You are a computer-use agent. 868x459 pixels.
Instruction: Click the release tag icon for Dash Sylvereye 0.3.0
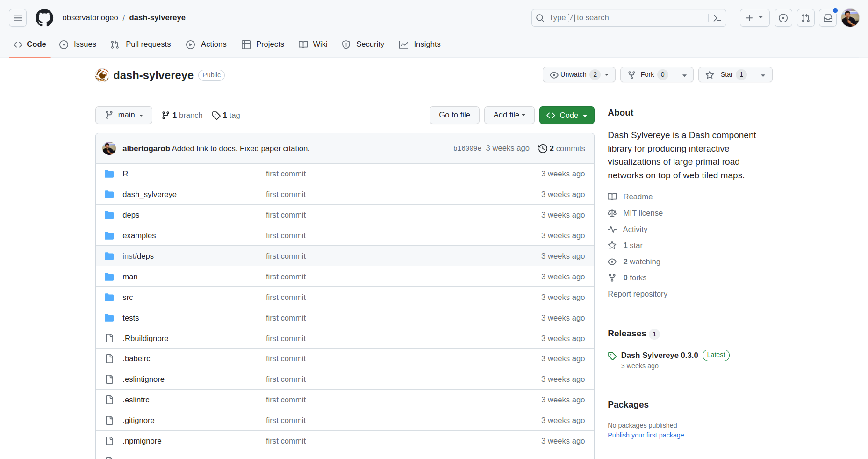click(612, 356)
